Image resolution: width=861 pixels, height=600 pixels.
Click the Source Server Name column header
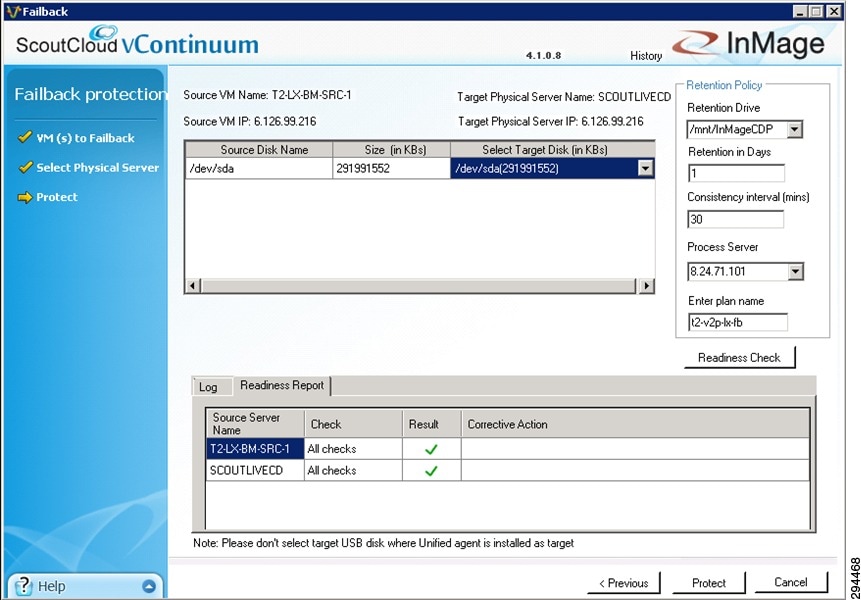(255, 423)
